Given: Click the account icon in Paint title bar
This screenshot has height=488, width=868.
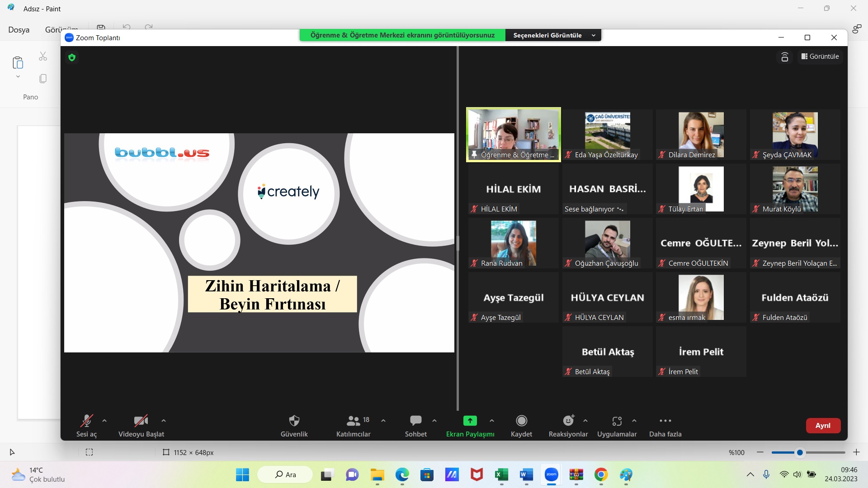Looking at the screenshot, I should click(856, 29).
